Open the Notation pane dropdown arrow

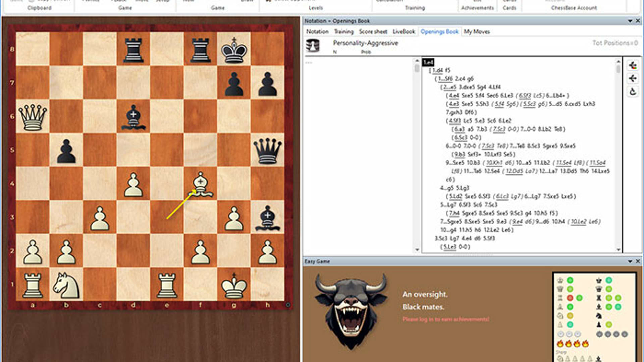[630, 21]
